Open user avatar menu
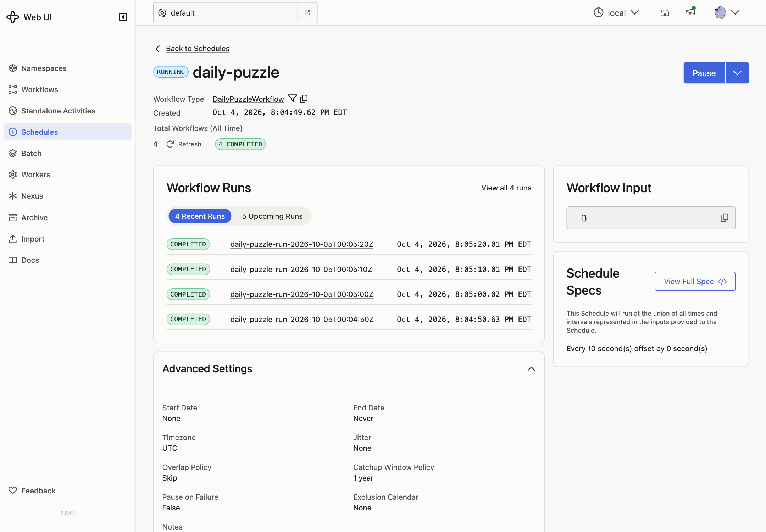This screenshot has height=532, width=766. 727,12
